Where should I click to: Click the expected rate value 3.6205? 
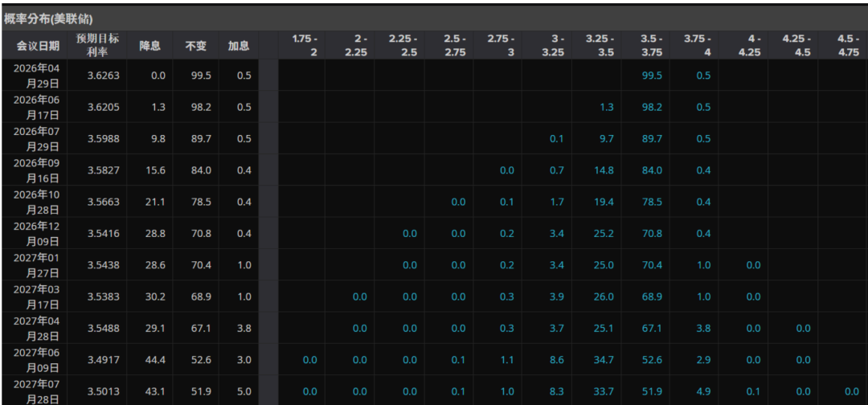tap(102, 108)
